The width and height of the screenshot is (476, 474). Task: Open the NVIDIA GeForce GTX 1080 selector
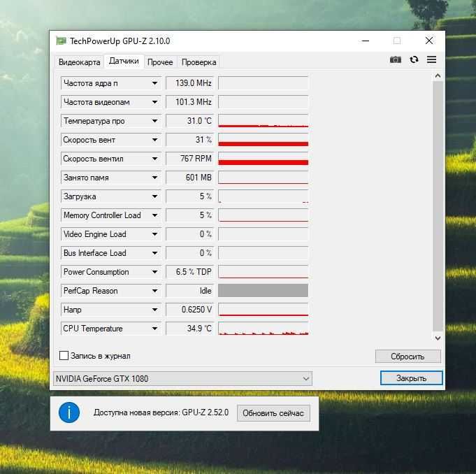pyautogui.click(x=182, y=379)
